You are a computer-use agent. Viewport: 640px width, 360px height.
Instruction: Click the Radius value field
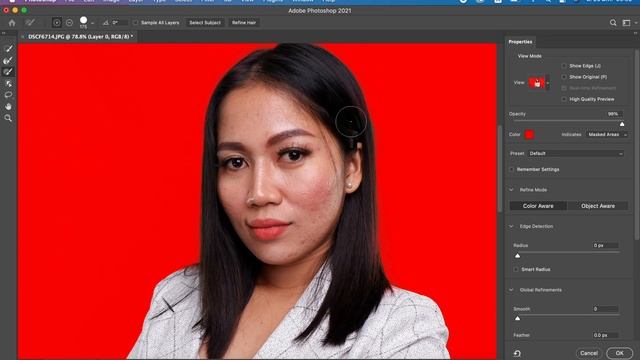[605, 245]
